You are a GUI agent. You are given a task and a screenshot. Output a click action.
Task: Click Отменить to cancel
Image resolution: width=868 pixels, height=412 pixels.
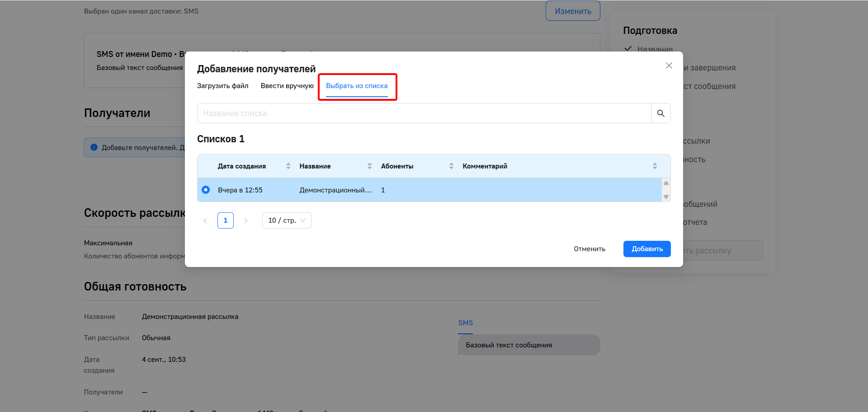589,249
